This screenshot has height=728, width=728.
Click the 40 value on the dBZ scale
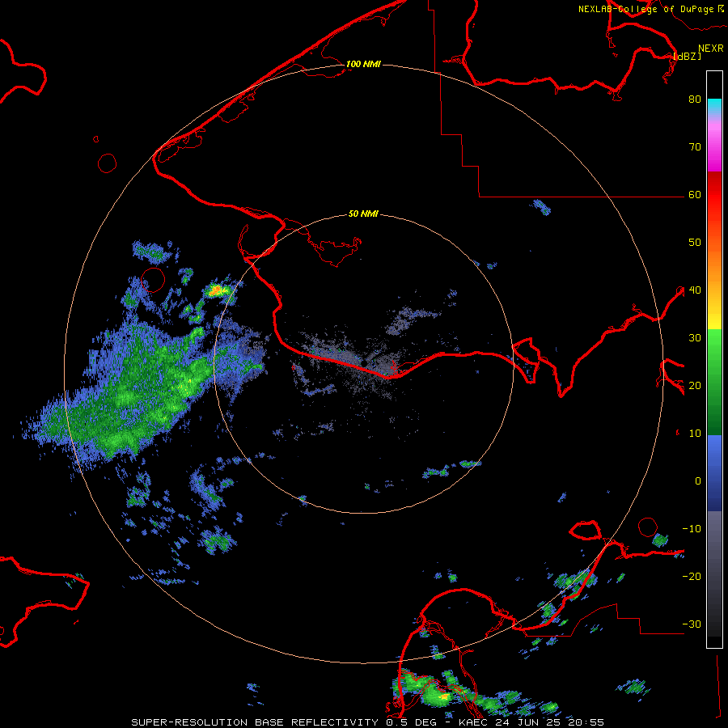[695, 290]
